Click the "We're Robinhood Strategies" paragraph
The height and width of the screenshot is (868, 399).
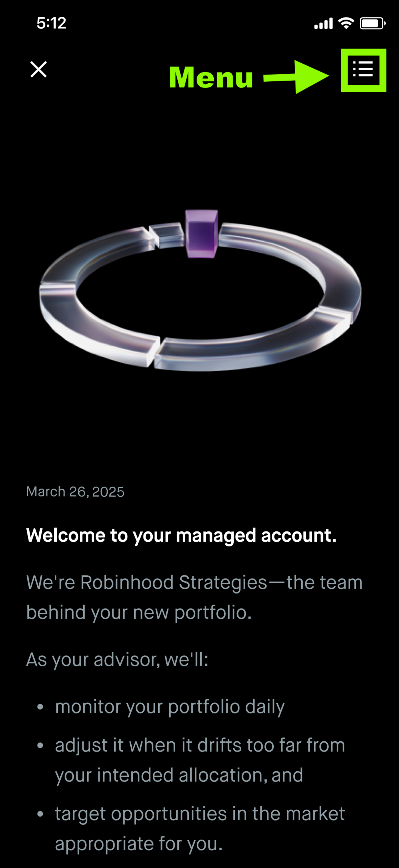194,582
